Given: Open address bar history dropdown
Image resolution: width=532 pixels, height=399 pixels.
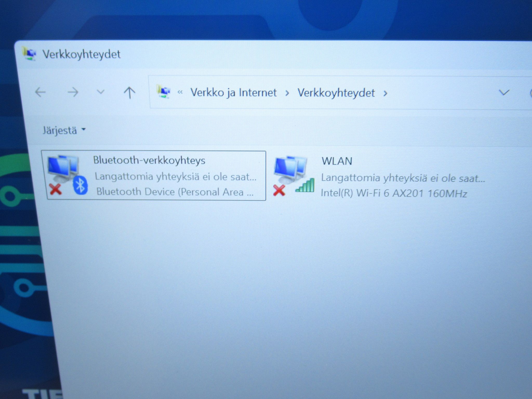Looking at the screenshot, I should click(x=504, y=92).
